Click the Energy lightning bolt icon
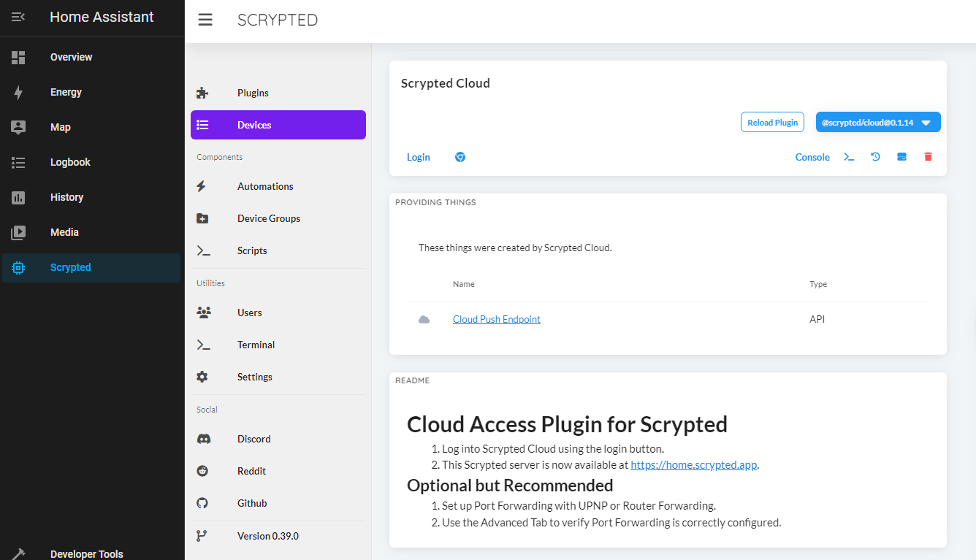 tap(18, 92)
